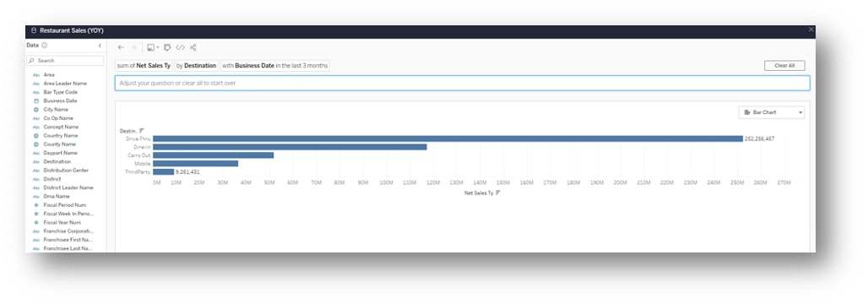
Task: Click the back arrow in toolbar
Action: [122, 47]
